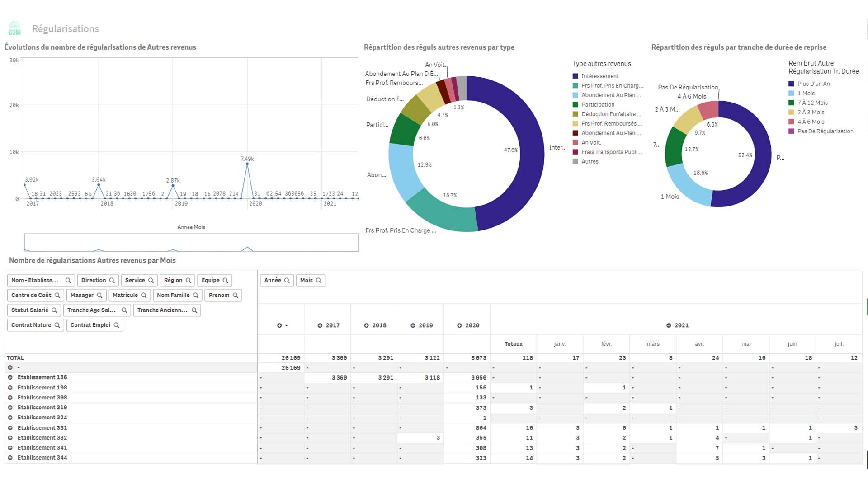Search the Région dimension
Viewport: 868px width, 488px height.
click(189, 281)
